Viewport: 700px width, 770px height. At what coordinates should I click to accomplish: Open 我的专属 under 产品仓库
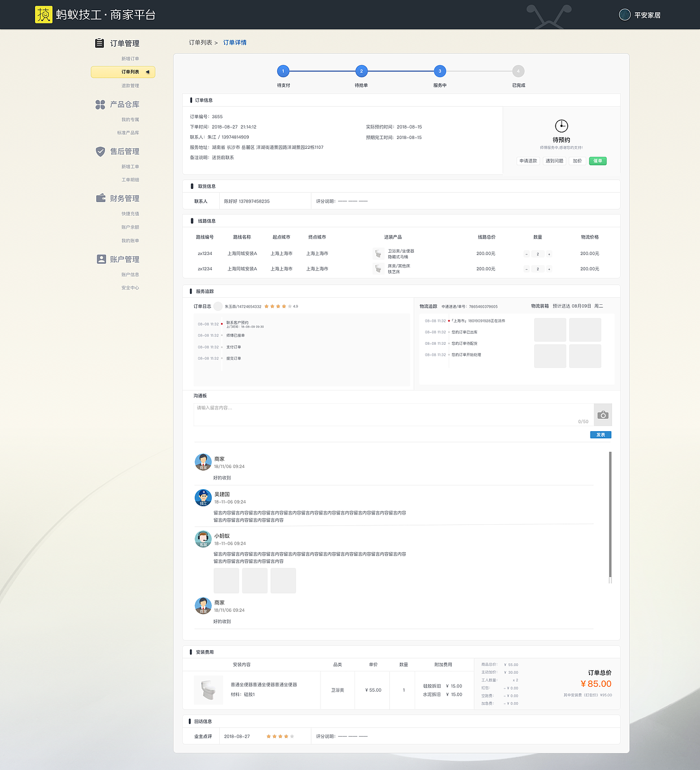coord(130,120)
